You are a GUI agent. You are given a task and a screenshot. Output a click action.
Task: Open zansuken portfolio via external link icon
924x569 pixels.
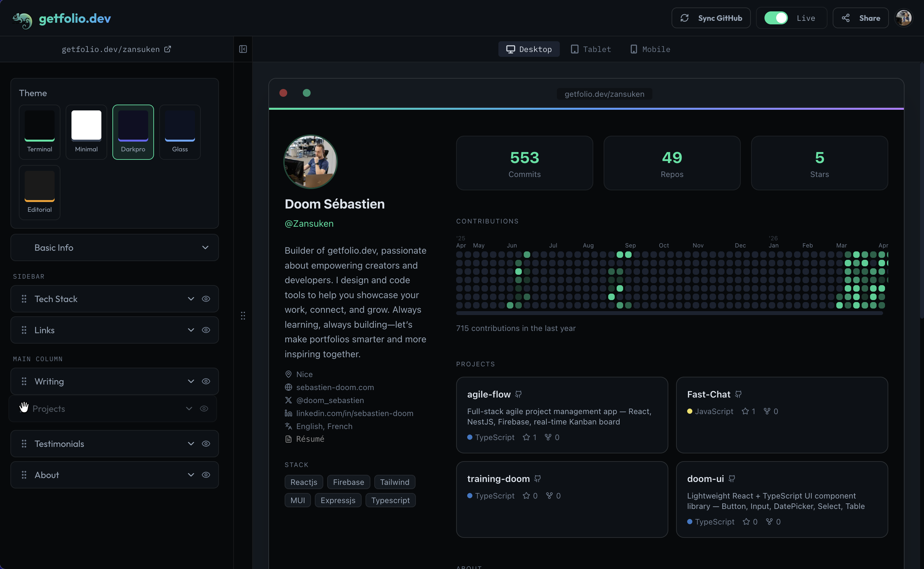coord(168,49)
